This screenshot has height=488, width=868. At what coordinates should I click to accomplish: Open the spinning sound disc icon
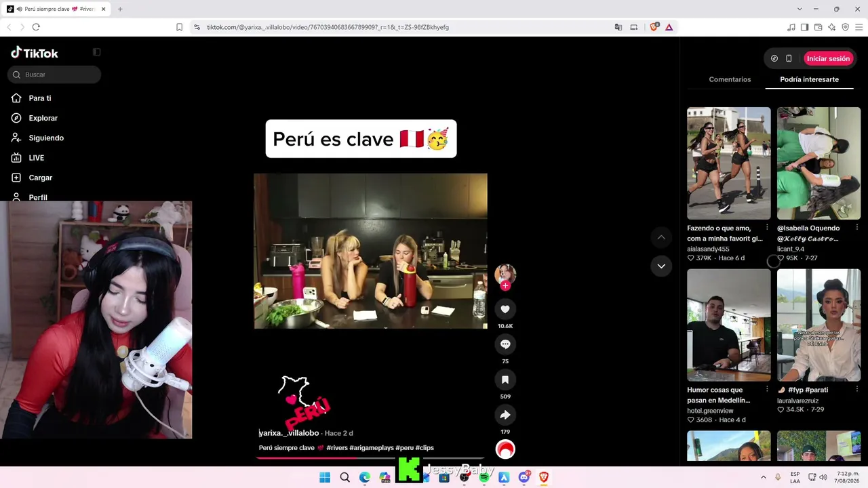coord(505,449)
